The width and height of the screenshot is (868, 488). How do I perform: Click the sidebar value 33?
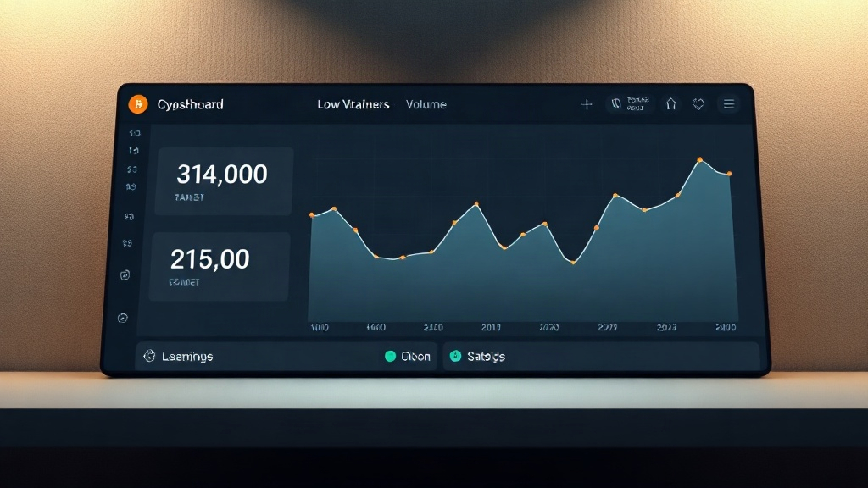coord(131,169)
